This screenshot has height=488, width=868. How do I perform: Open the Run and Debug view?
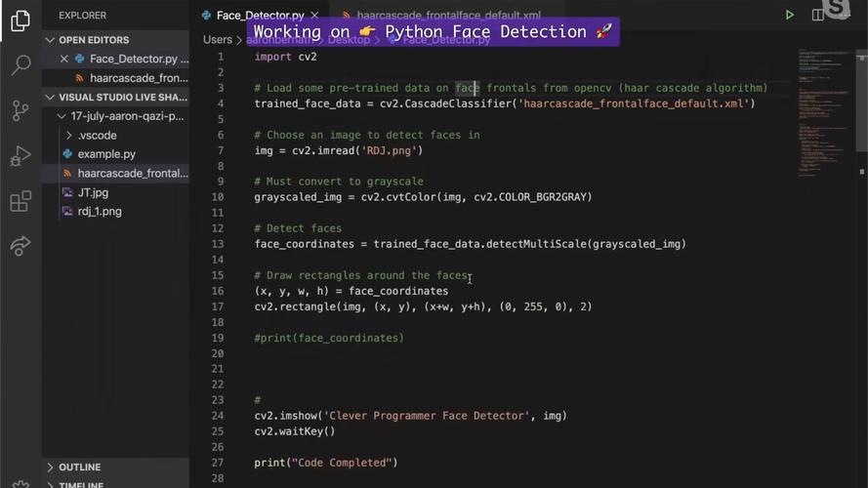click(21, 156)
